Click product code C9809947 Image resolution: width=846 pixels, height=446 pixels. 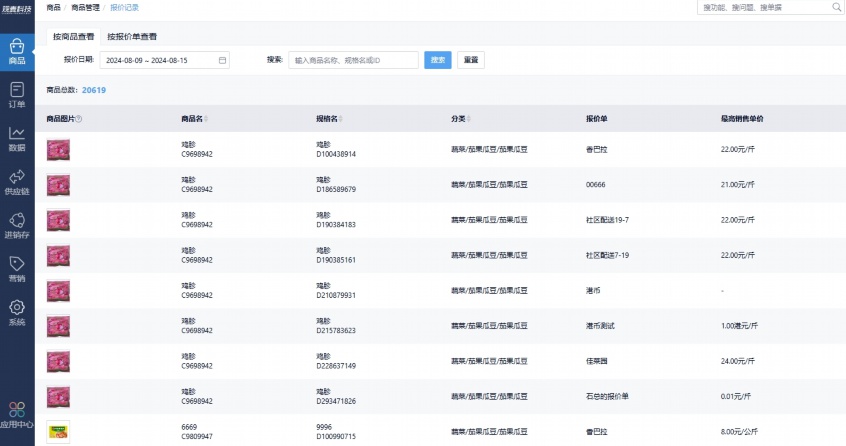pyautogui.click(x=197, y=436)
